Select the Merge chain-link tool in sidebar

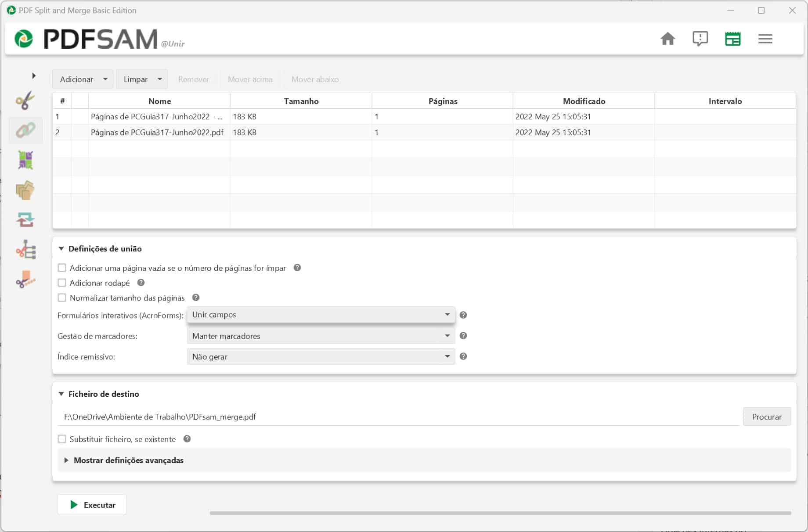click(x=25, y=130)
